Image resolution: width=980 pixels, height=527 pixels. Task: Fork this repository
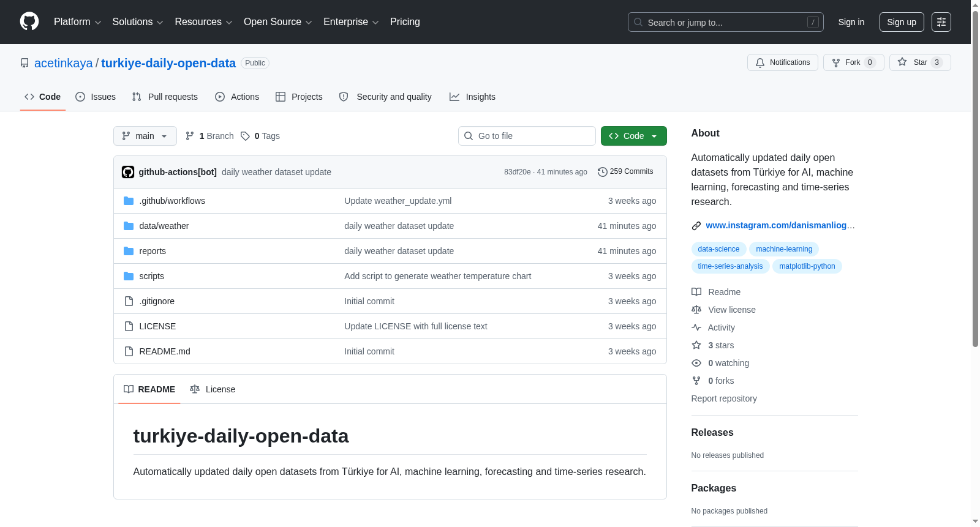coord(854,62)
